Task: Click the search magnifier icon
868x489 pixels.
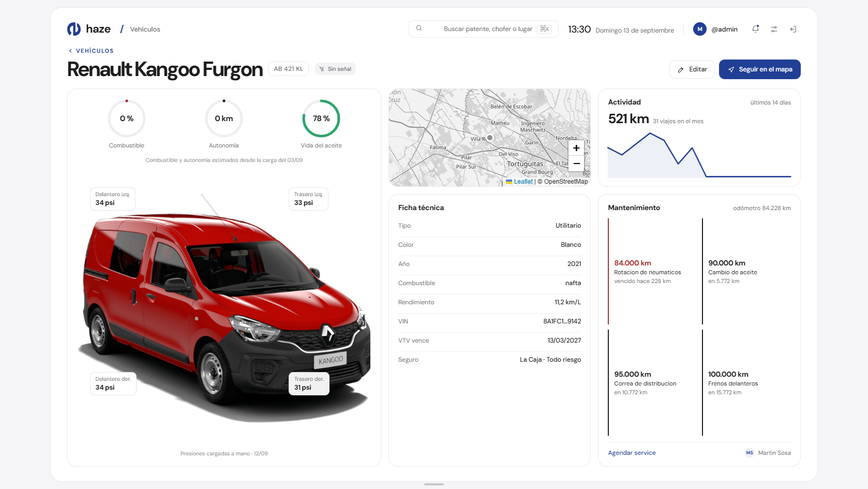Action: (x=419, y=28)
